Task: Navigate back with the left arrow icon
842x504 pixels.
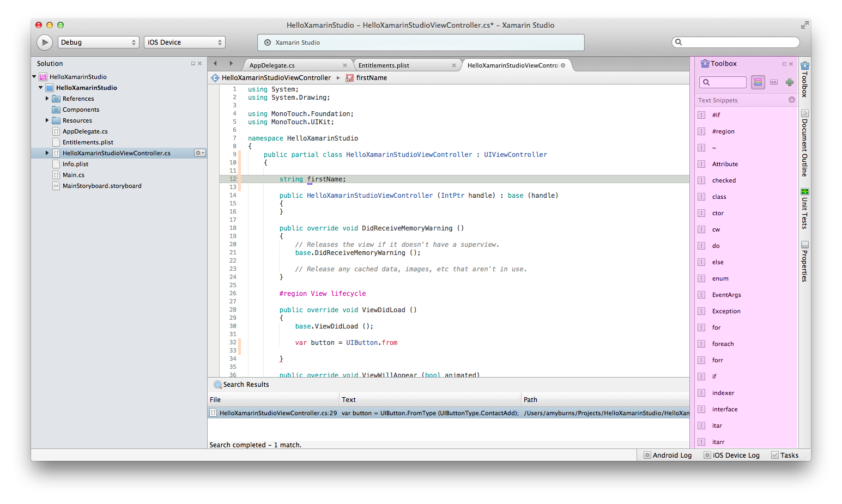Action: tap(215, 64)
